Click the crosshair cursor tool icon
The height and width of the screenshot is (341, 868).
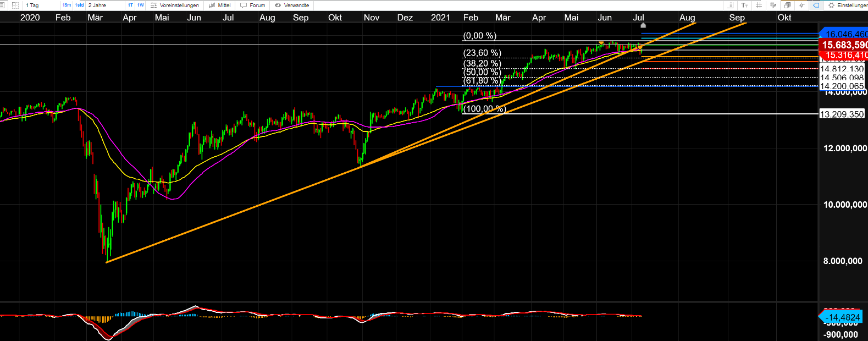pos(801,5)
